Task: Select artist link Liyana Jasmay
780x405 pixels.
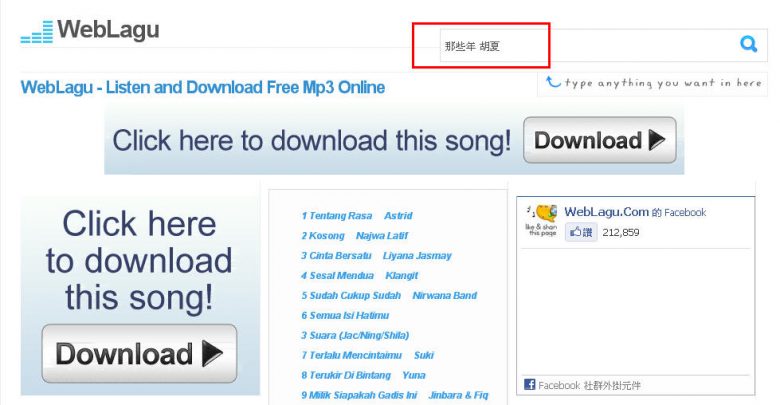Action: (417, 256)
